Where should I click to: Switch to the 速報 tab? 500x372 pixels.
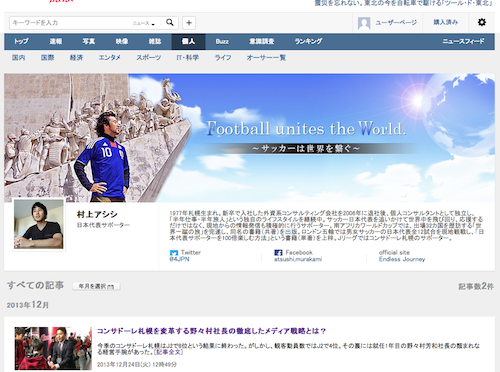56,41
